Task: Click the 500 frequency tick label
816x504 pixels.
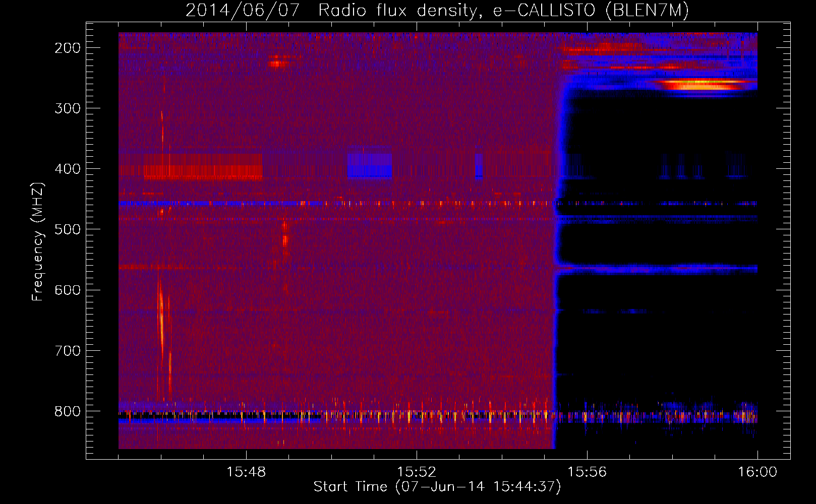Action: point(68,229)
